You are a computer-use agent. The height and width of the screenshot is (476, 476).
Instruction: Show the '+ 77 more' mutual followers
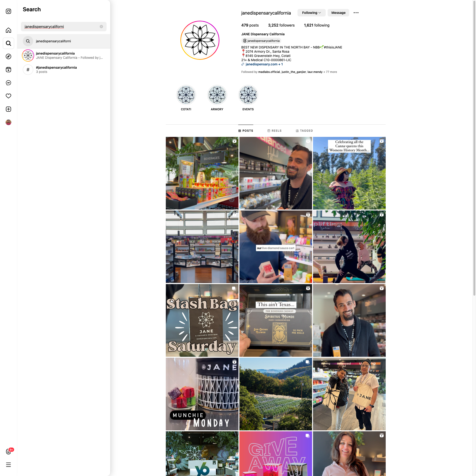coord(330,72)
